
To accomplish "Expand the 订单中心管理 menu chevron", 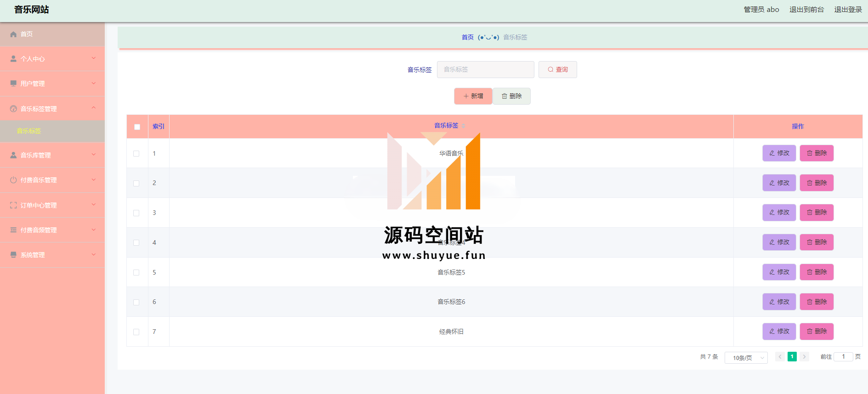I will pos(94,204).
